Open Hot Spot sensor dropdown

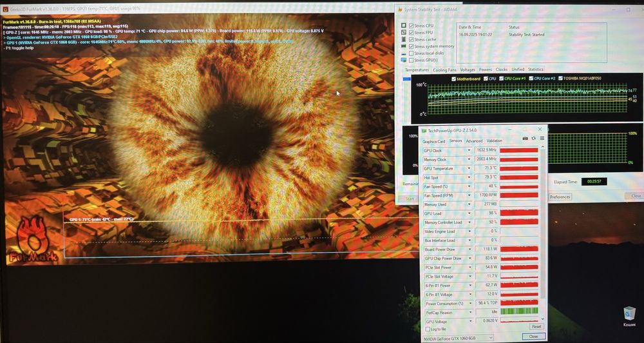469,178
